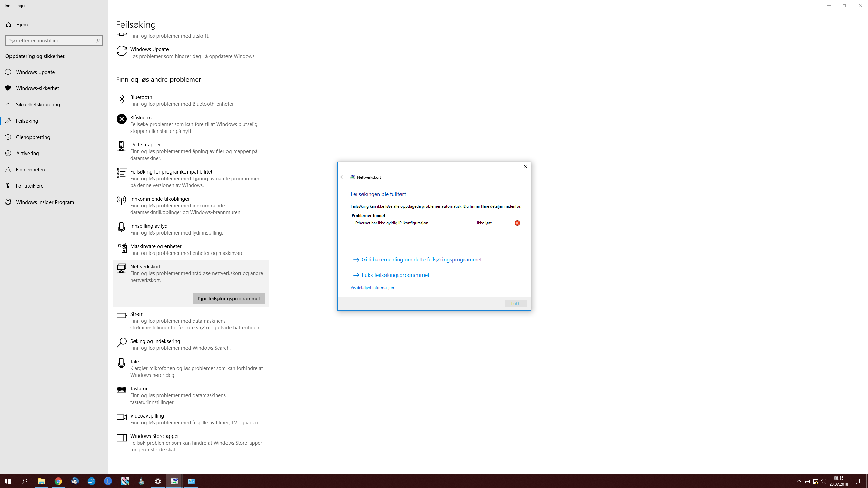Open For utviklere in the sidebar
Screen dimensions: 868x488
(x=54, y=186)
